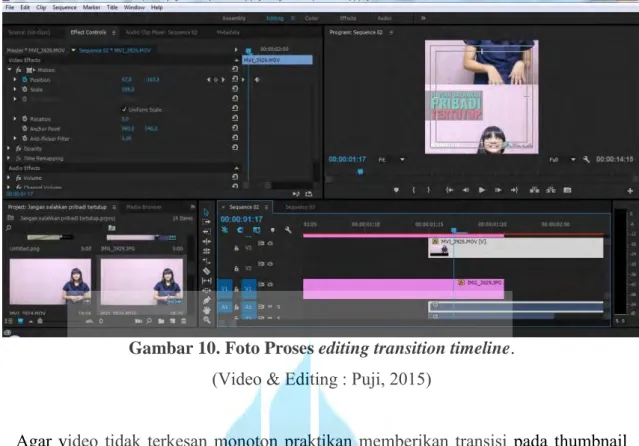Add marker in Program monitor
The image size is (639, 446).
396,190
